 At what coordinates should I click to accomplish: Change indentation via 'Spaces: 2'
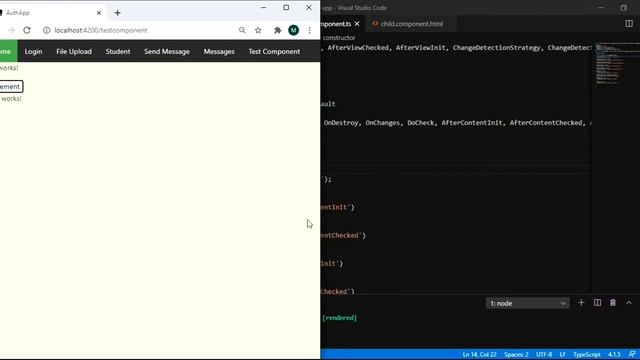click(516, 355)
